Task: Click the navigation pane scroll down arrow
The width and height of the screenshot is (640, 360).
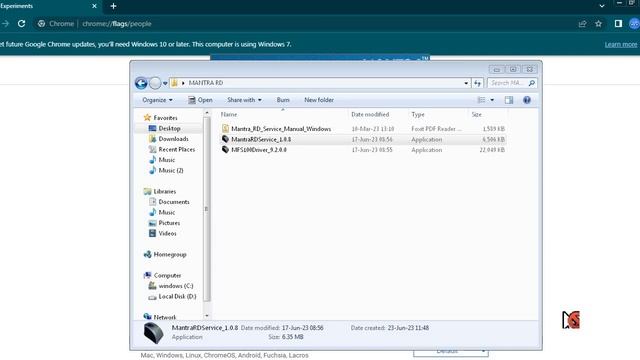Action: pyautogui.click(x=207, y=316)
